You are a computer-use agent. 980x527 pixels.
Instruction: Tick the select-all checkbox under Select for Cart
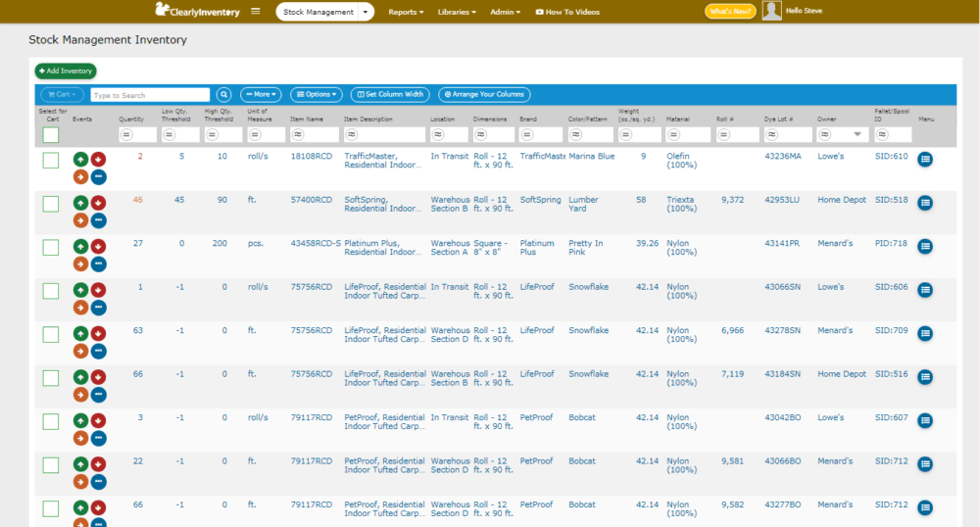pos(51,135)
